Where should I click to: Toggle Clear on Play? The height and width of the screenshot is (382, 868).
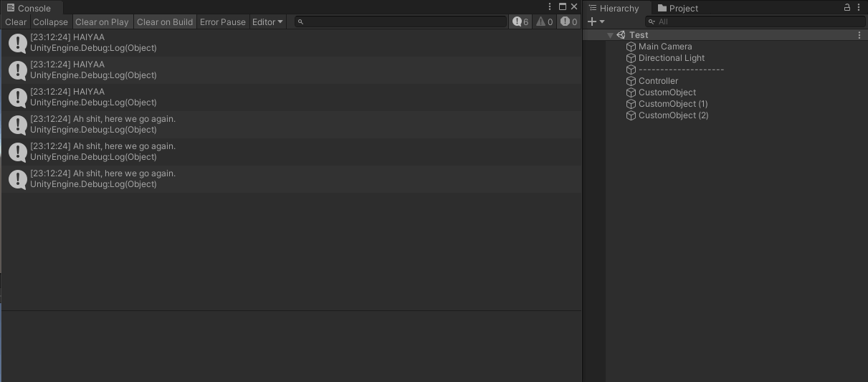[102, 22]
